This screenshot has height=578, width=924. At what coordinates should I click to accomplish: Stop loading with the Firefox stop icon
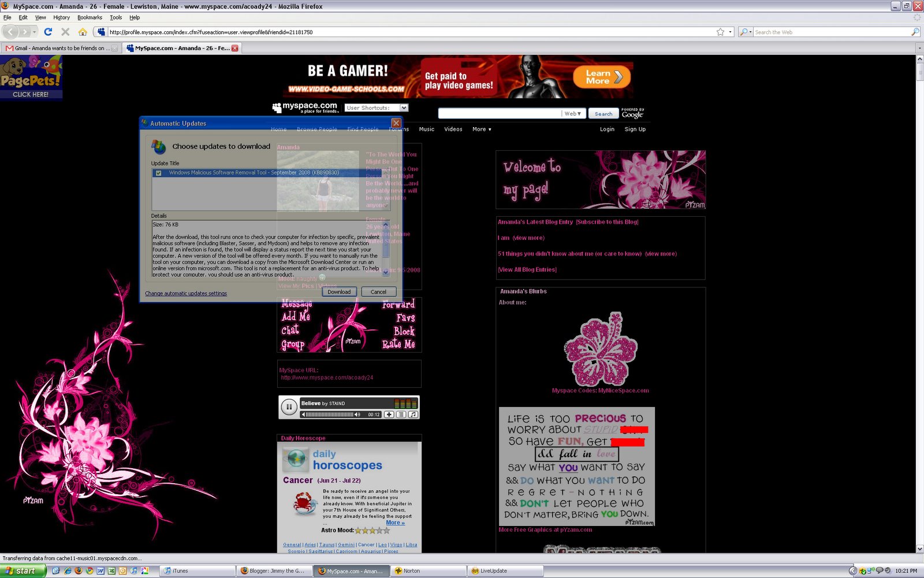pos(65,32)
